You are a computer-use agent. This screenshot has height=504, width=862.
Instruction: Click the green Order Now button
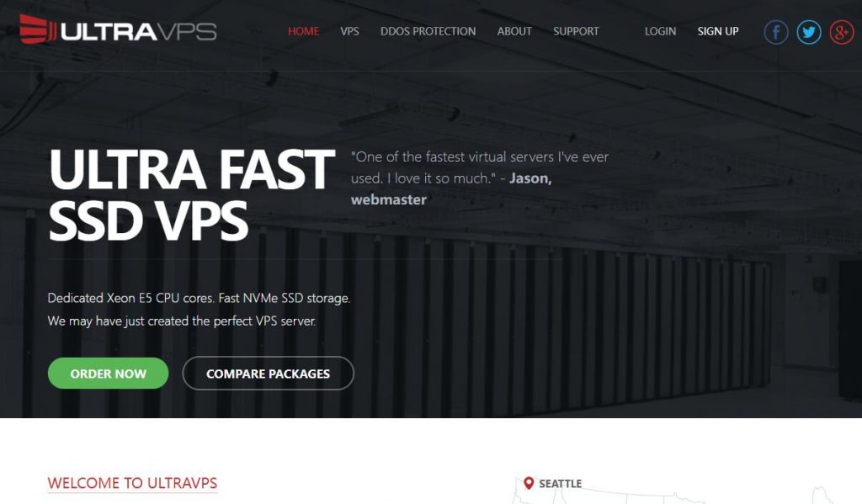(x=109, y=374)
